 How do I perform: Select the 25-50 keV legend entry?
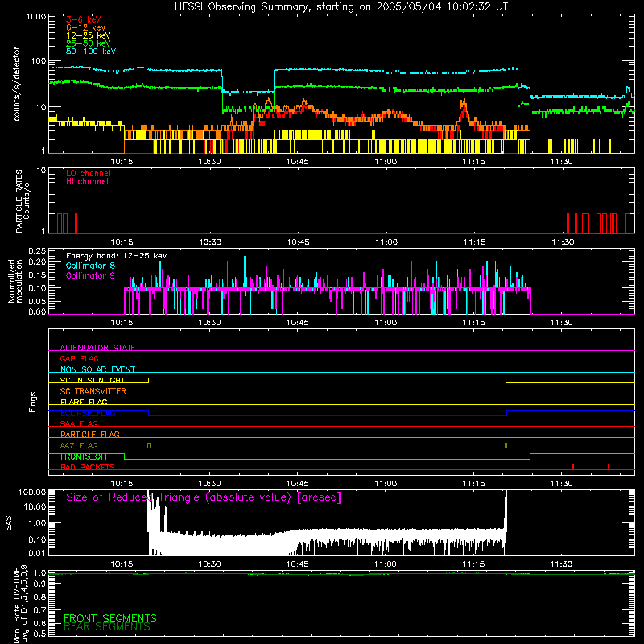(x=89, y=43)
